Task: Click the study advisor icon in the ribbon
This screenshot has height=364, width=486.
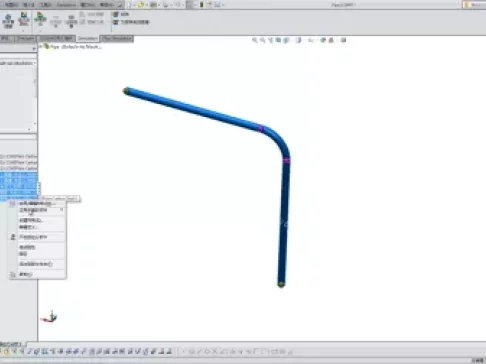Action: pyautogui.click(x=8, y=21)
